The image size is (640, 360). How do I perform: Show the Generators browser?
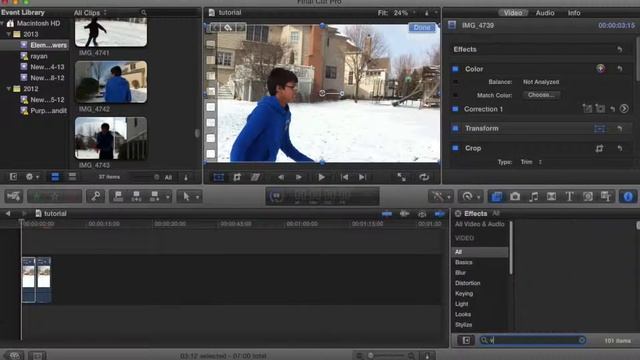pos(588,197)
